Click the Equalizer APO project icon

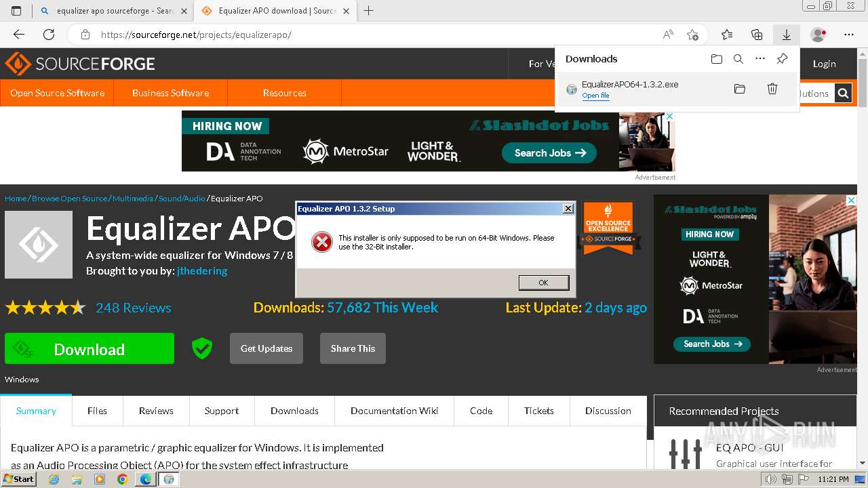39,245
